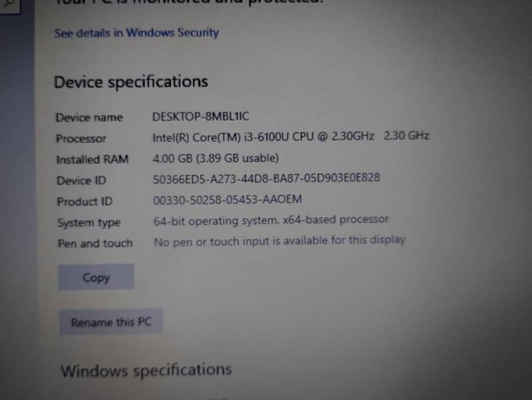
Task: Click the Copy button under device specs
Action: [x=96, y=277]
